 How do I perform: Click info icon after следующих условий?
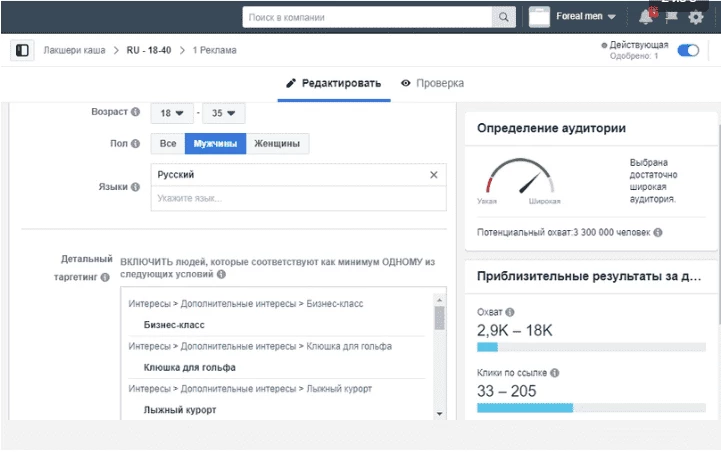221,274
